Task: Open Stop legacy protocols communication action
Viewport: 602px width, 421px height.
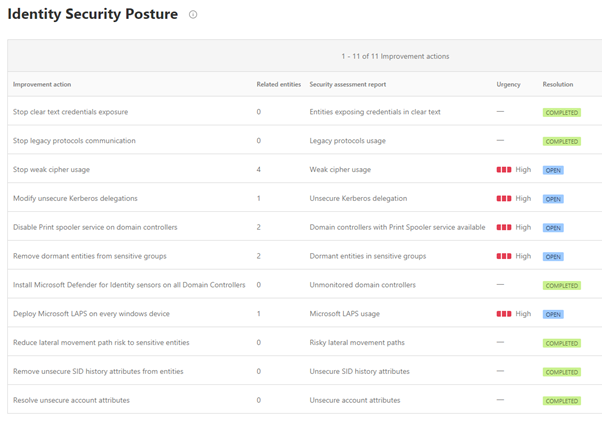Action: (74, 141)
